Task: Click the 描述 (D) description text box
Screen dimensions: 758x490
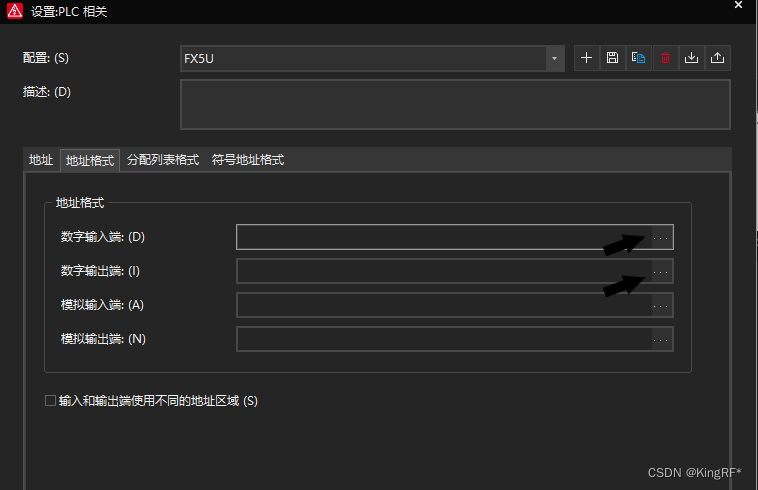Action: point(455,105)
